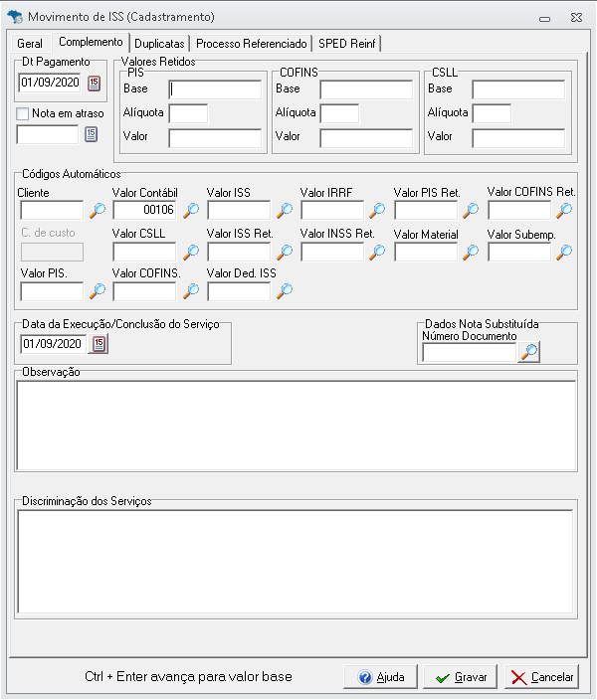Open Valor COFINS Ret. lookup magnifier
Screen dimensions: 597x700
point(564,210)
